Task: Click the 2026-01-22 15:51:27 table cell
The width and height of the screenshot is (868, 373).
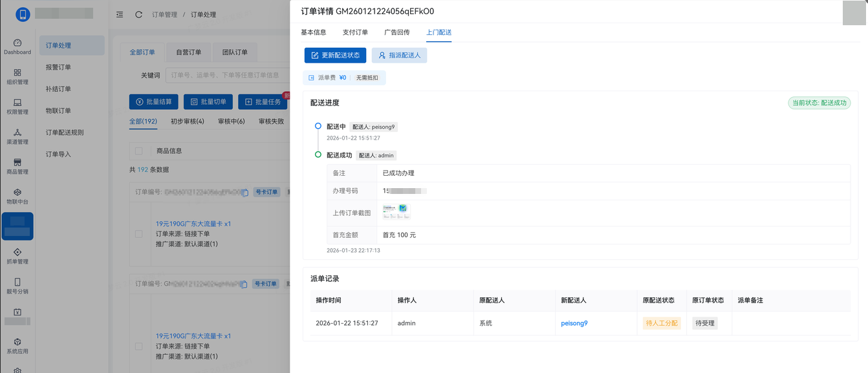Action: point(347,323)
